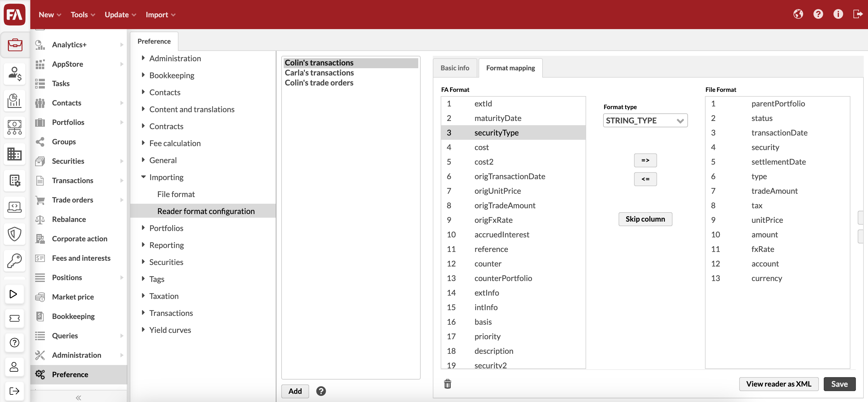Image resolution: width=868 pixels, height=402 pixels.
Task: Select counterPortfolio in FA Format list
Action: point(513,278)
